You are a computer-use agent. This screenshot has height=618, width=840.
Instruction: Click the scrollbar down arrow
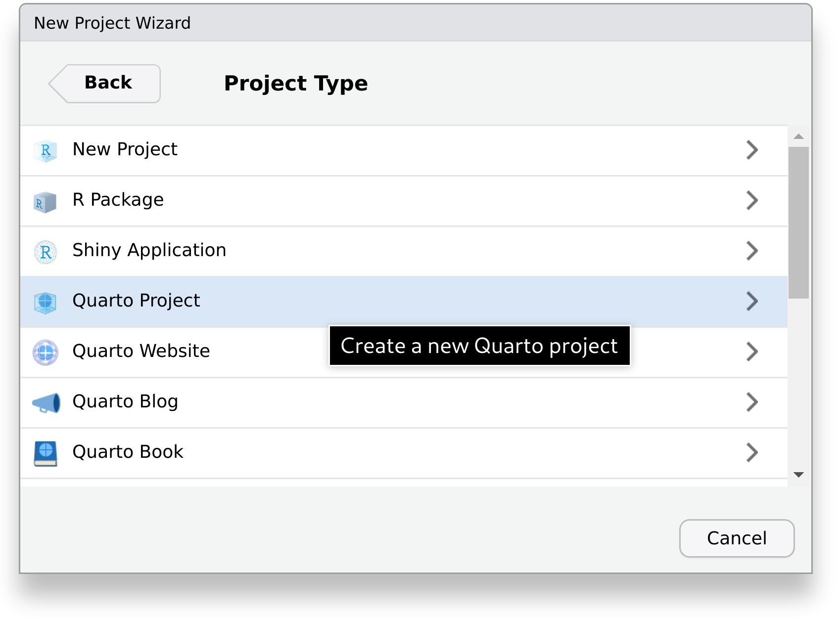pyautogui.click(x=798, y=475)
